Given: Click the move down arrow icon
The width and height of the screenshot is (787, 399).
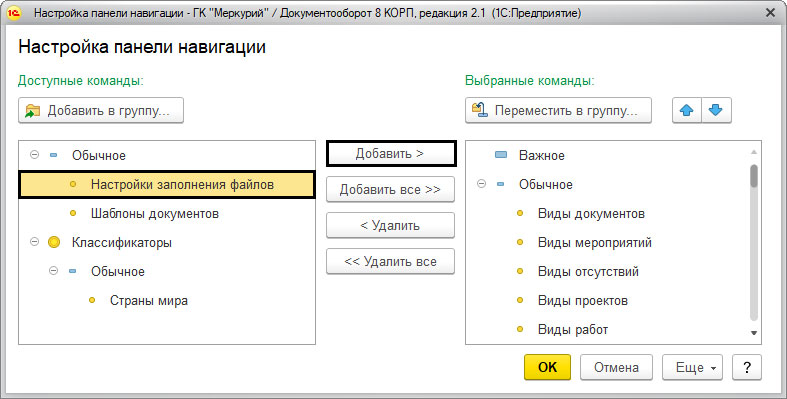Looking at the screenshot, I should pyautogui.click(x=716, y=110).
